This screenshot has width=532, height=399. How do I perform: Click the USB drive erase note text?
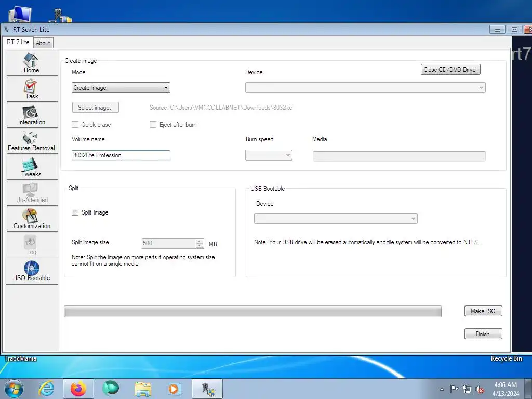(366, 242)
